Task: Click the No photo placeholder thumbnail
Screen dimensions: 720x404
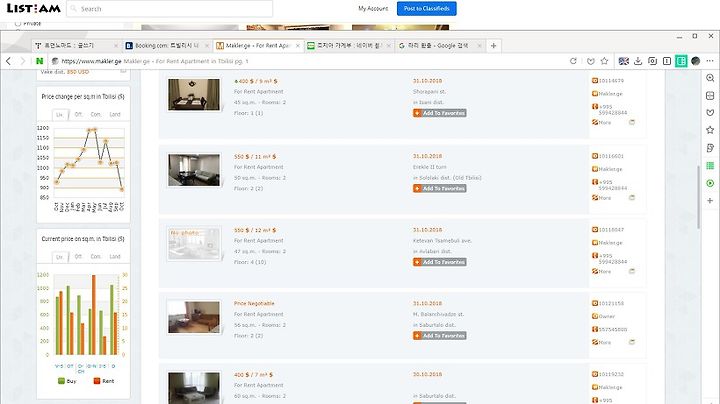Action: pyautogui.click(x=194, y=244)
